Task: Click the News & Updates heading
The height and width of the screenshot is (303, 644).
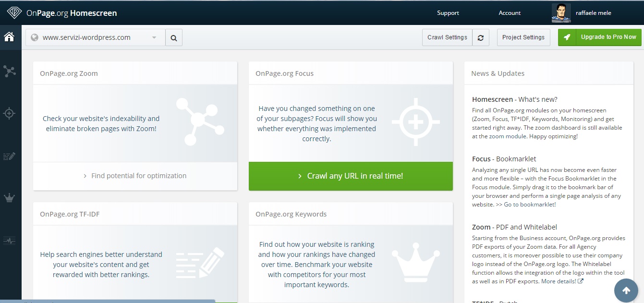Action: (x=498, y=73)
